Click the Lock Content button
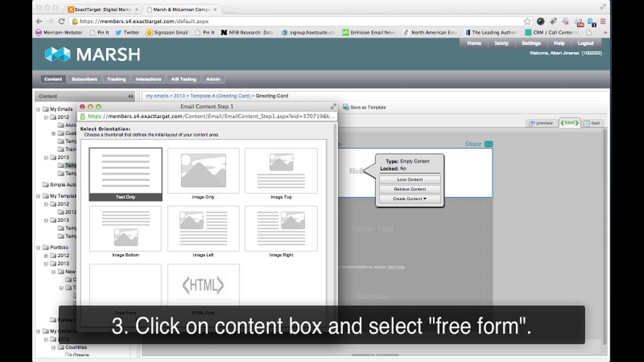The image size is (644, 362). (x=410, y=179)
